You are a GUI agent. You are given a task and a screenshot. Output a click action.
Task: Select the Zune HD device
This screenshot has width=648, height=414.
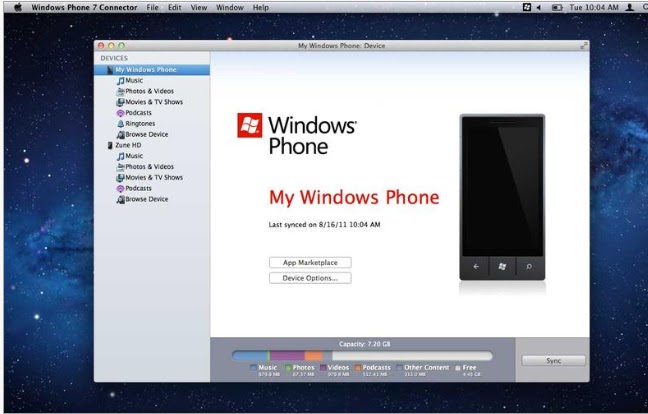124,145
